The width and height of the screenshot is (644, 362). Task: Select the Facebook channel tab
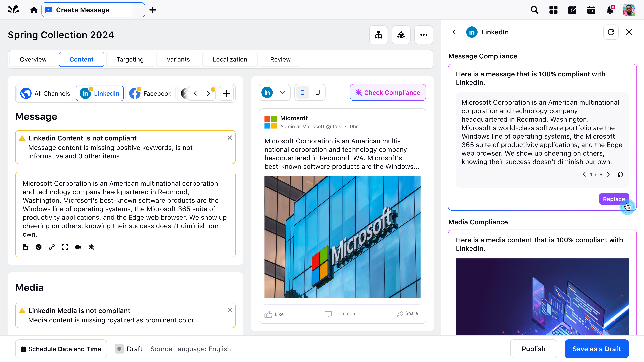(x=151, y=93)
